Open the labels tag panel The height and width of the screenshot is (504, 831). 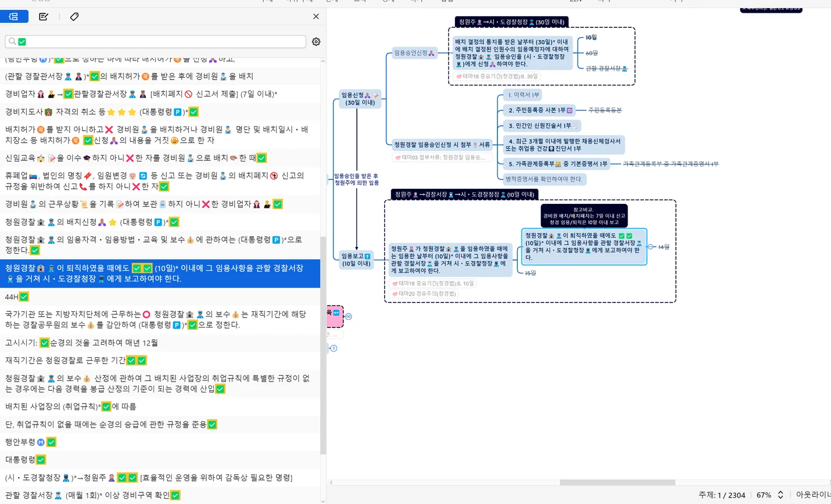coord(74,17)
